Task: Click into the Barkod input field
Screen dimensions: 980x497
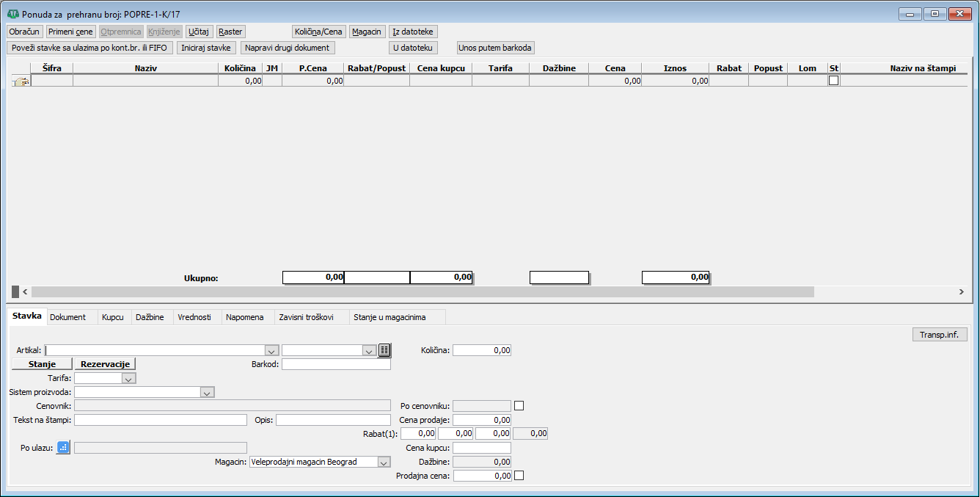Action: point(336,365)
